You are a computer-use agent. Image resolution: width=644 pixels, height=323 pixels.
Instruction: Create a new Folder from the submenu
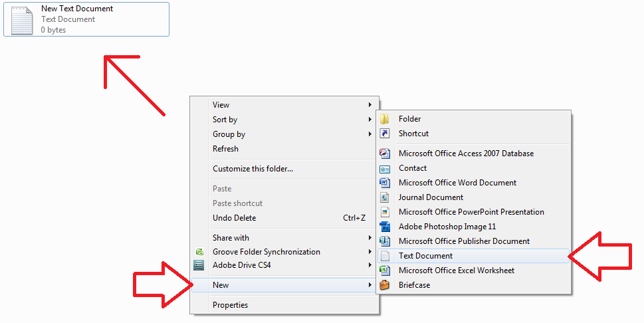point(474,119)
